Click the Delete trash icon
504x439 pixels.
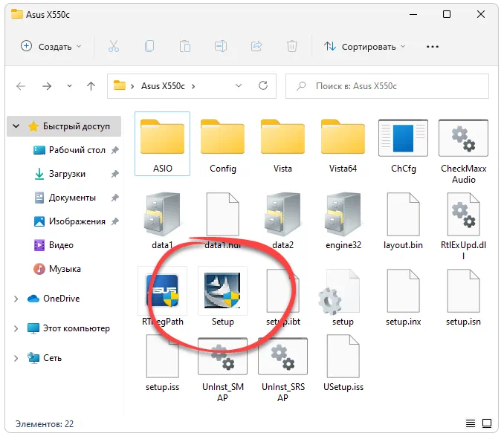292,47
